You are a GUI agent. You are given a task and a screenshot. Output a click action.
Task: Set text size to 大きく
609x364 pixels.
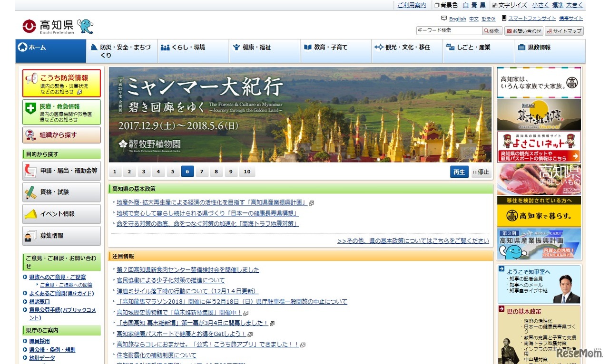pyautogui.click(x=574, y=5)
